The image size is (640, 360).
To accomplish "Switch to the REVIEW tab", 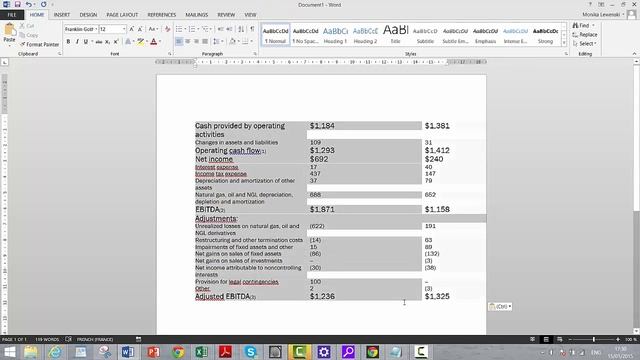I will [x=226, y=15].
